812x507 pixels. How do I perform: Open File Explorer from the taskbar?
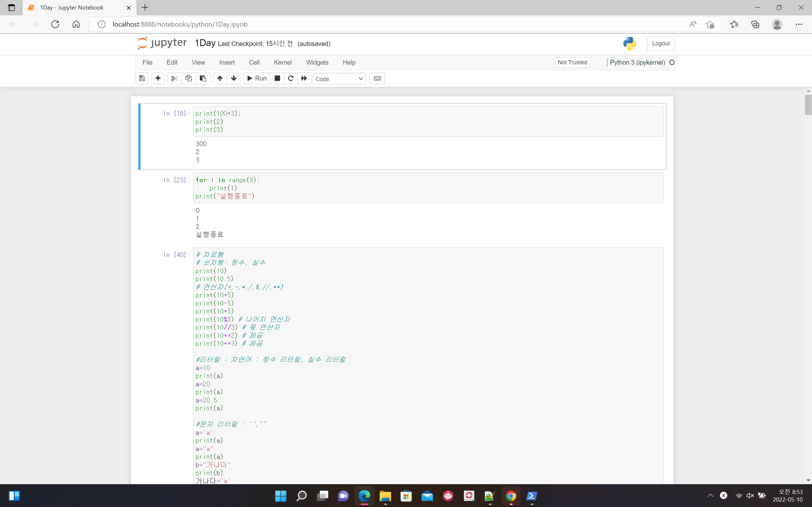385,496
